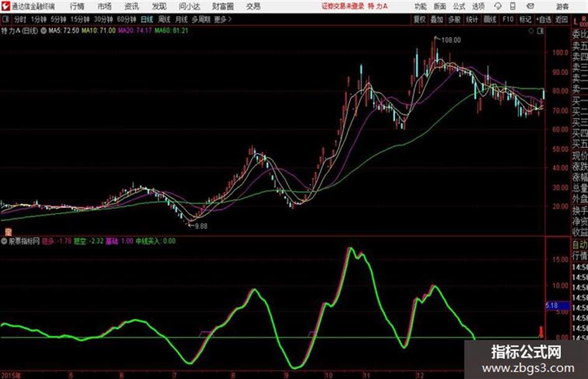Click the 中线买入: 0.00 indicator label
This screenshot has height=379, width=588.
[156, 241]
